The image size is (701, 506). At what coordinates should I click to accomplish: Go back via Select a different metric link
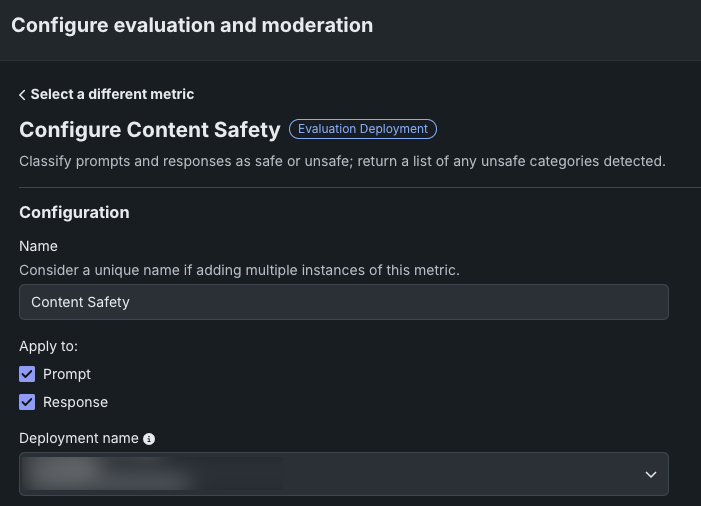[112, 94]
